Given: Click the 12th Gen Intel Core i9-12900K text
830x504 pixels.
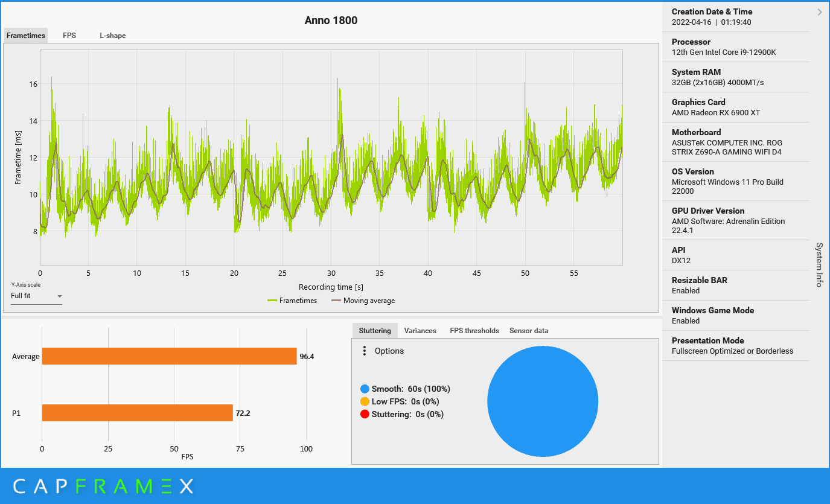Looking at the screenshot, I should [724, 52].
